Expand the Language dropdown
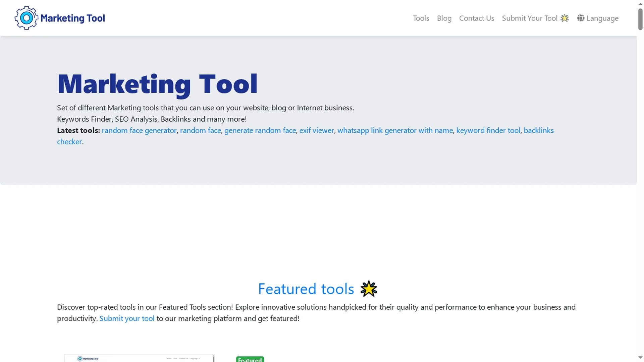 point(598,18)
